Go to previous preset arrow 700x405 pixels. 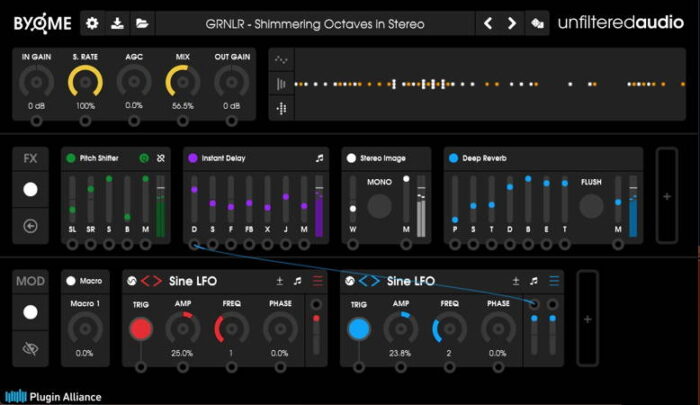tap(488, 23)
